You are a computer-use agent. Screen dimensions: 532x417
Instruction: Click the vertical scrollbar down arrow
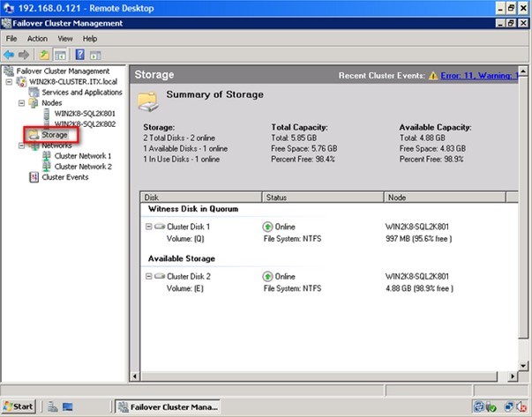tap(523, 366)
